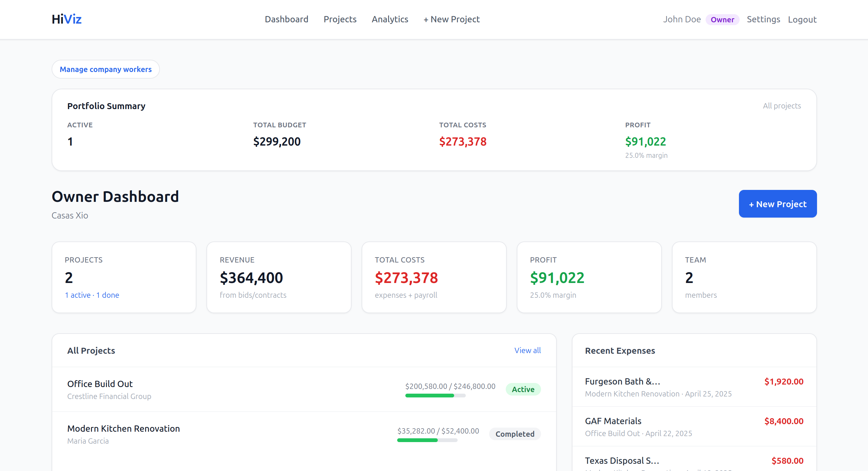Click the blue + New Project button

pos(777,204)
